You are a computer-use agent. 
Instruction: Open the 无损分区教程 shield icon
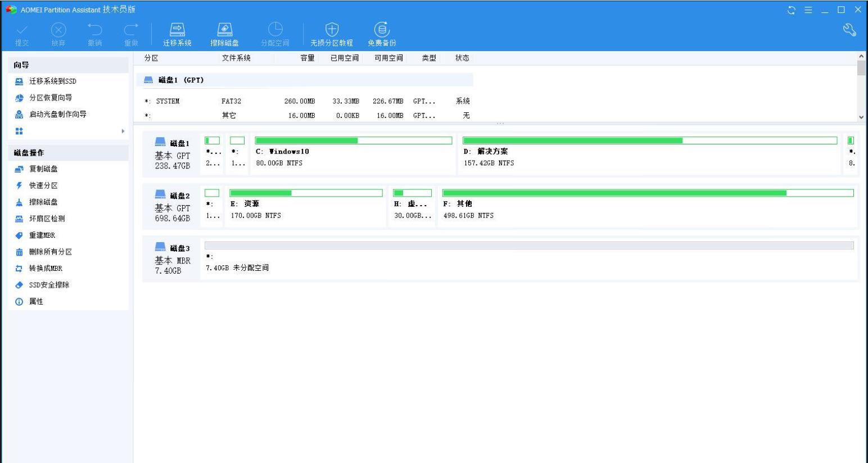point(332,30)
